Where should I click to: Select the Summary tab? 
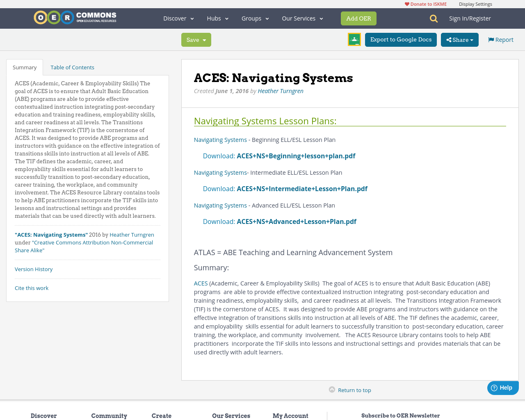click(25, 66)
